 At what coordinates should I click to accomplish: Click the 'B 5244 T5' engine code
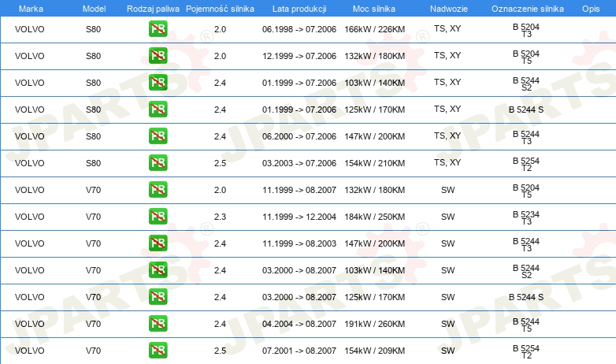pyautogui.click(x=526, y=325)
